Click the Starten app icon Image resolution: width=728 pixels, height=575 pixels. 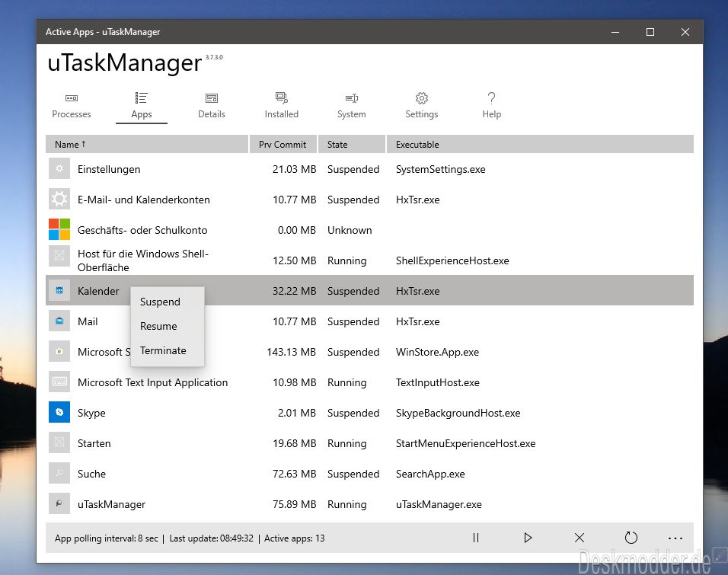(x=59, y=442)
